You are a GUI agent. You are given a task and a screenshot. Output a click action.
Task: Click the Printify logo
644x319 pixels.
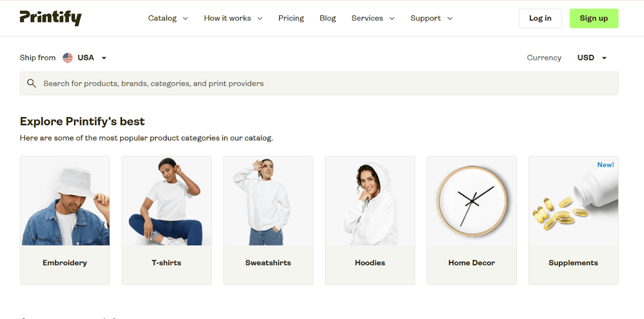(50, 18)
